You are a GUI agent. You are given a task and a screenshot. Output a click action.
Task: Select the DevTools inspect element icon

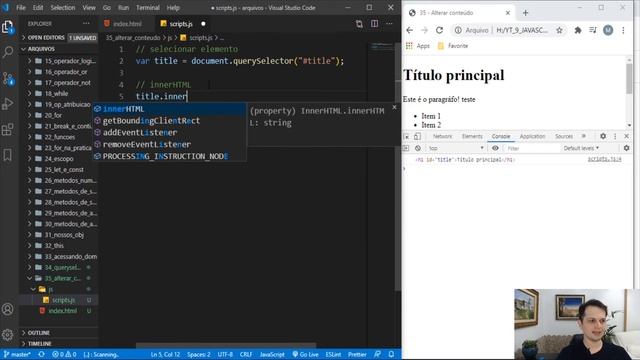[407, 136]
